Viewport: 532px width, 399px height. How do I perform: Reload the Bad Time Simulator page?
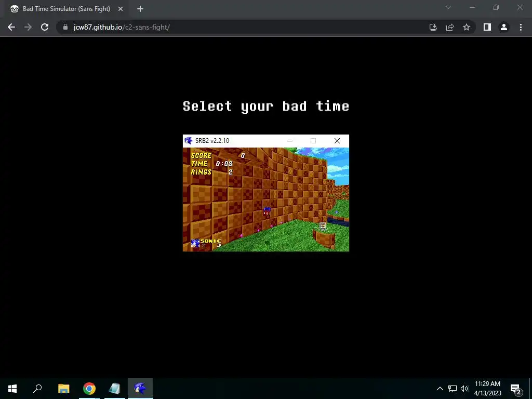click(45, 27)
